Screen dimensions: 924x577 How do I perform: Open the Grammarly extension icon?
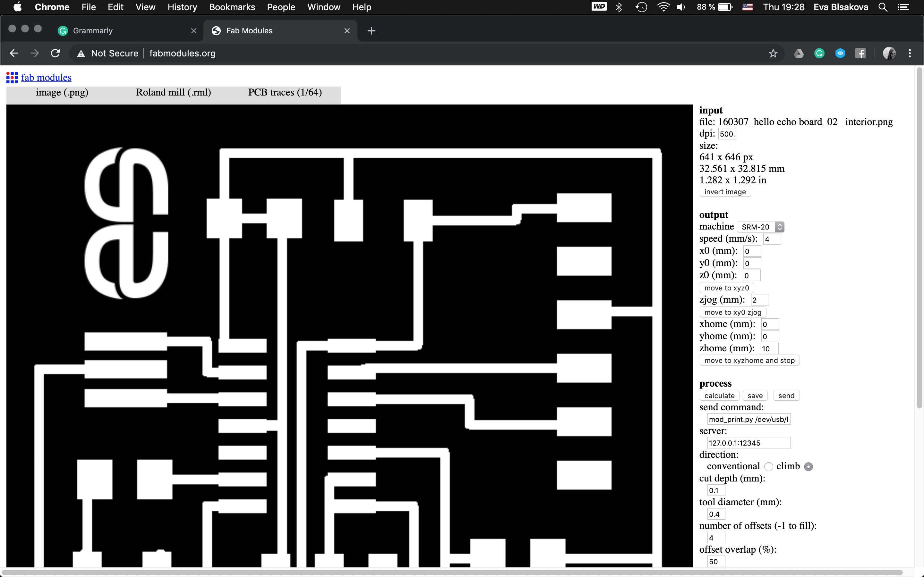(x=819, y=54)
